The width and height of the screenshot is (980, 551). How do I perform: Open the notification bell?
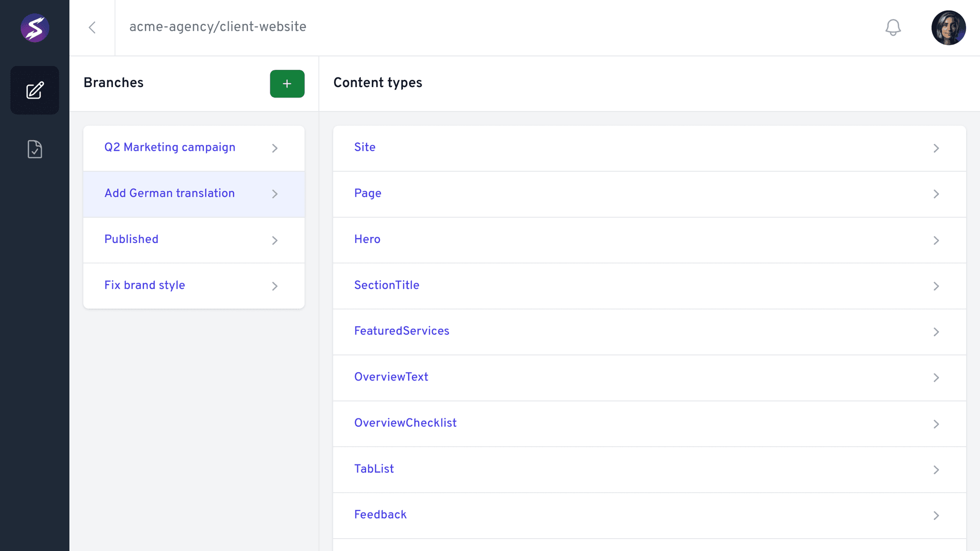click(x=893, y=27)
